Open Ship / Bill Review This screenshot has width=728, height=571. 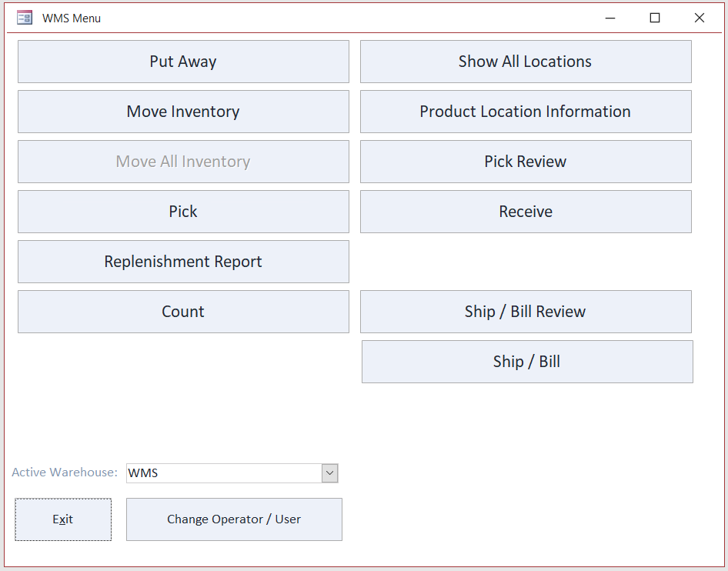[x=526, y=312]
